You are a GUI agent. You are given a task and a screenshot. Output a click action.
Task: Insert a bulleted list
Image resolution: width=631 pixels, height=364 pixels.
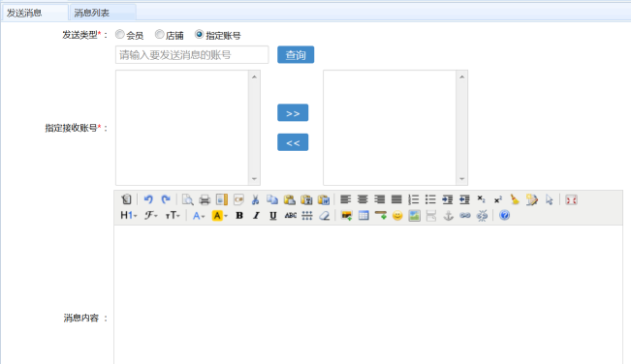430,199
